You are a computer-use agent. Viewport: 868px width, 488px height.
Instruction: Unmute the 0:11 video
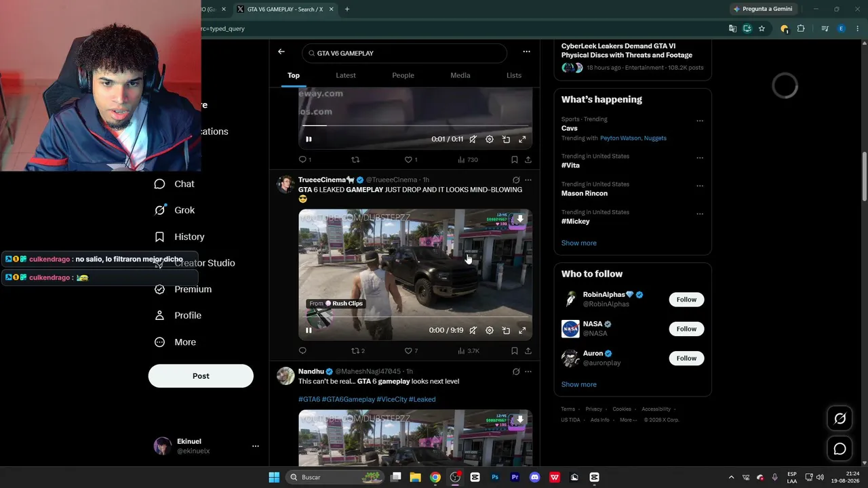tap(473, 139)
